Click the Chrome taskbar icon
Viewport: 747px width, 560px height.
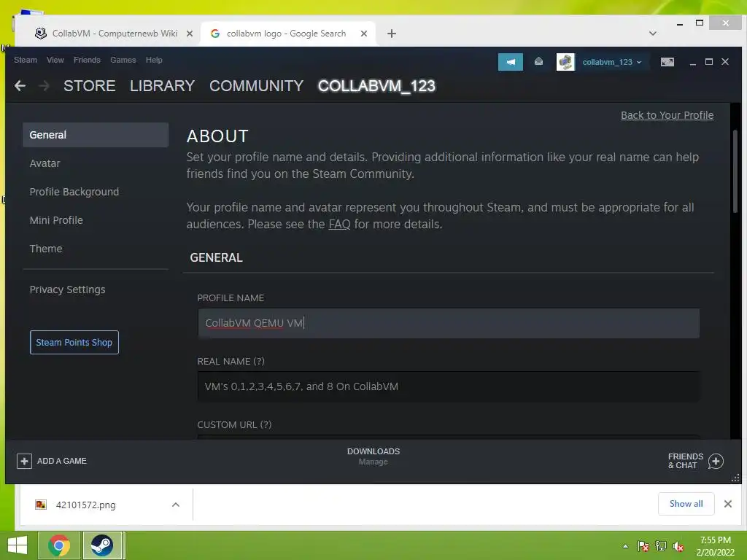pos(58,545)
